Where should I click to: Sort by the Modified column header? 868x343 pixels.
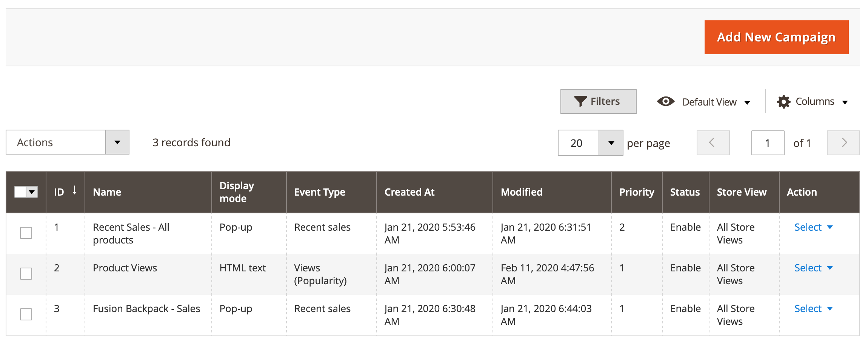click(552, 192)
